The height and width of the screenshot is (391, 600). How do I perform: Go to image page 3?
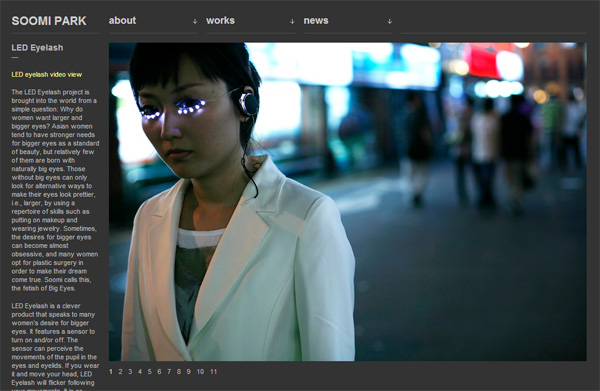coord(130,371)
